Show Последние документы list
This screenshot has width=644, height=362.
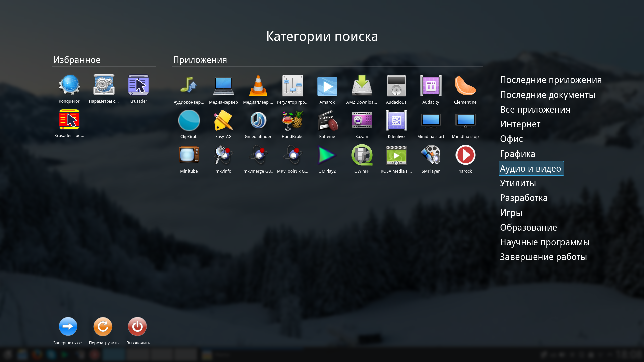pos(547,95)
